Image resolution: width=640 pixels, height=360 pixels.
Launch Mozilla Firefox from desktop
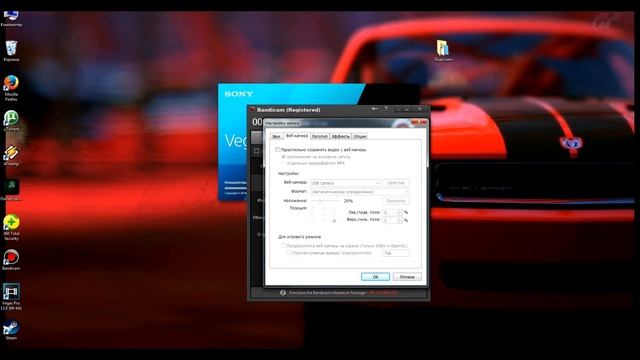click(11, 88)
